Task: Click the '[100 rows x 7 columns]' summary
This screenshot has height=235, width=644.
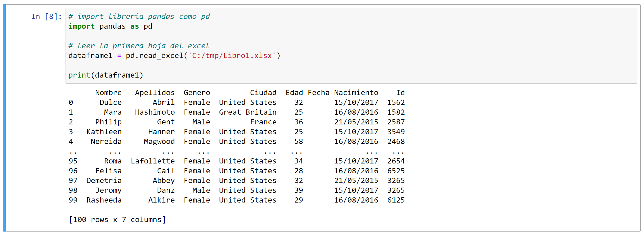Action: point(117,220)
